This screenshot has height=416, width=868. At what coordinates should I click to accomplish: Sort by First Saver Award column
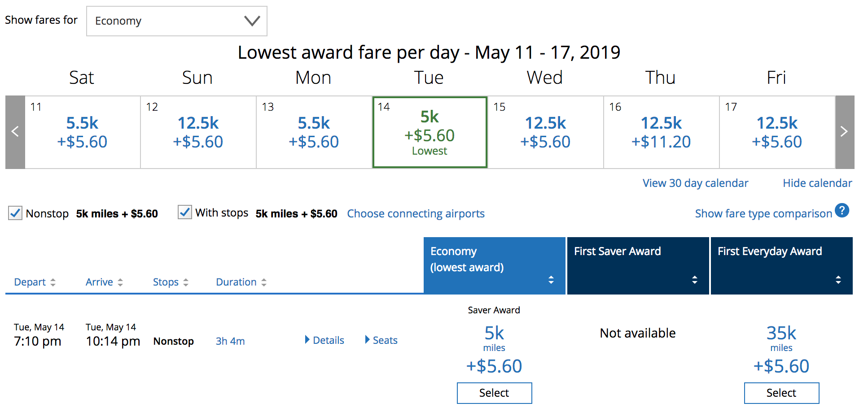pyautogui.click(x=638, y=266)
